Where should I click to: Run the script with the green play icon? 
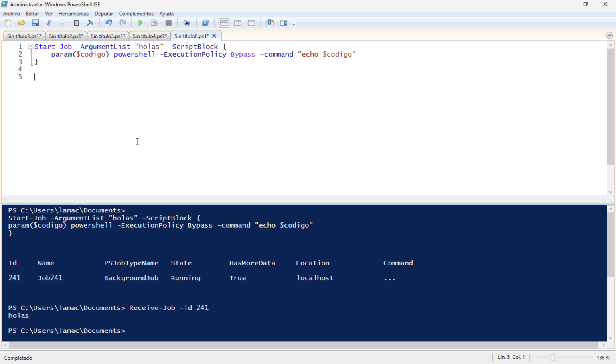point(140,23)
